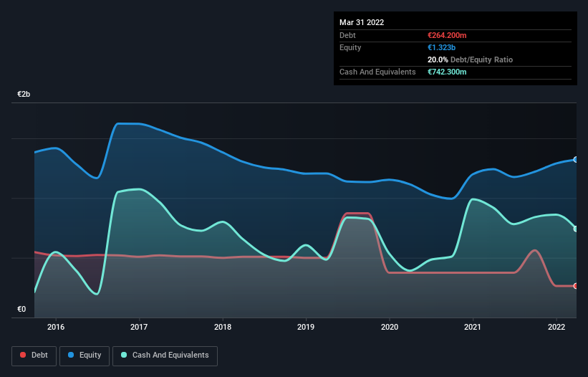Click the €2b y-axis label
The image size is (588, 377).
(24, 94)
